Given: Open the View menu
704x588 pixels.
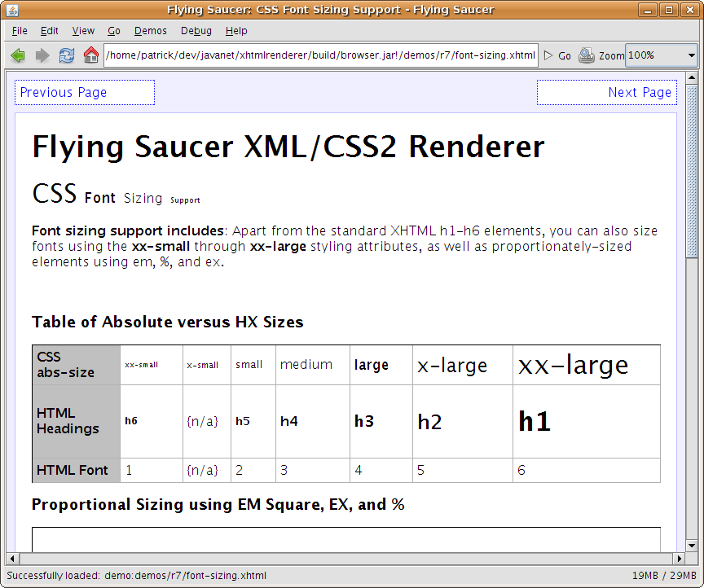Looking at the screenshot, I should click(x=83, y=31).
